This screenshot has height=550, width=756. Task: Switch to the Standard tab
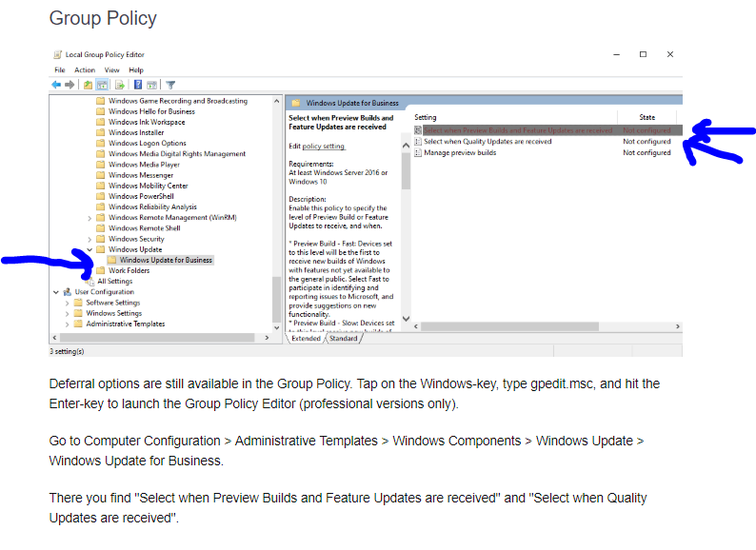tap(344, 338)
